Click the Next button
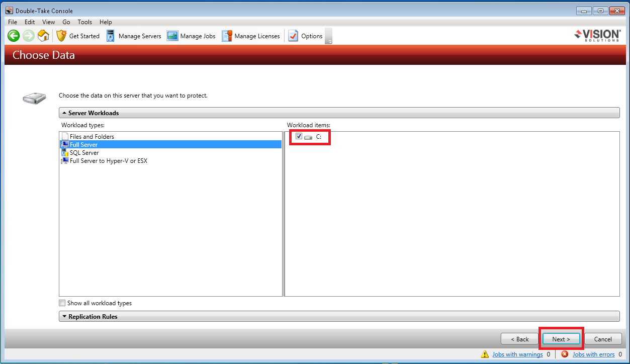 (x=561, y=339)
